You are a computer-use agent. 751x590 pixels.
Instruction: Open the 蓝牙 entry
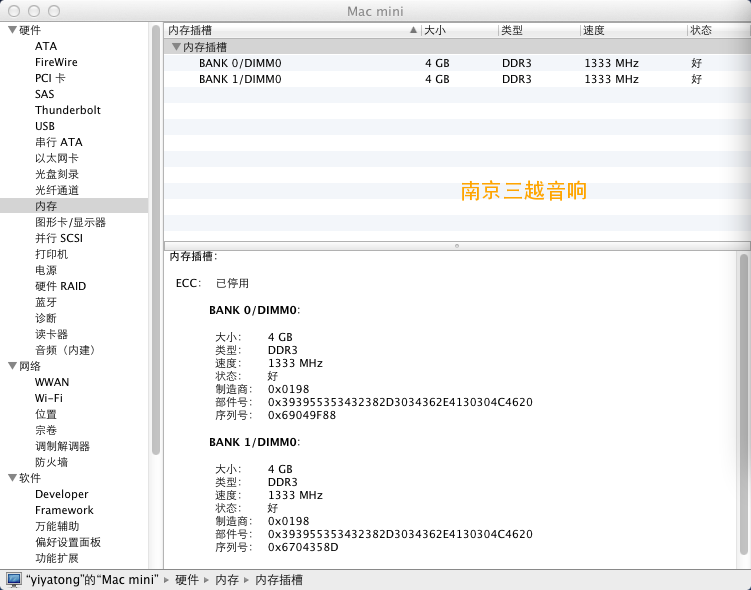(x=46, y=302)
